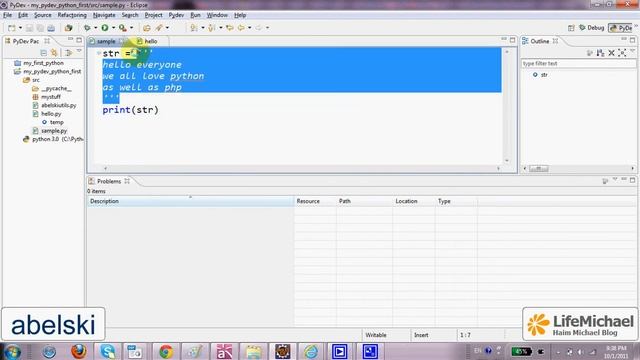Open the Run configurations dropdown arrow
Screen dimensions: 640x360
click(113, 28)
